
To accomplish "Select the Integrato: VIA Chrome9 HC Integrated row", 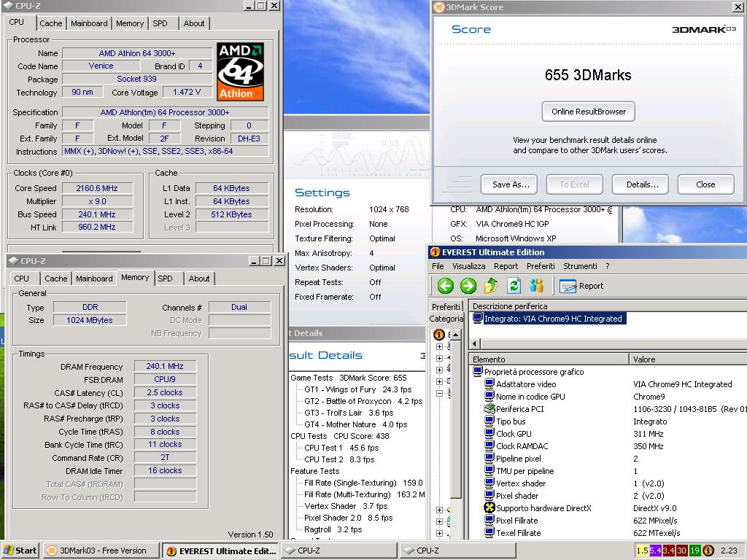I will pos(553,319).
